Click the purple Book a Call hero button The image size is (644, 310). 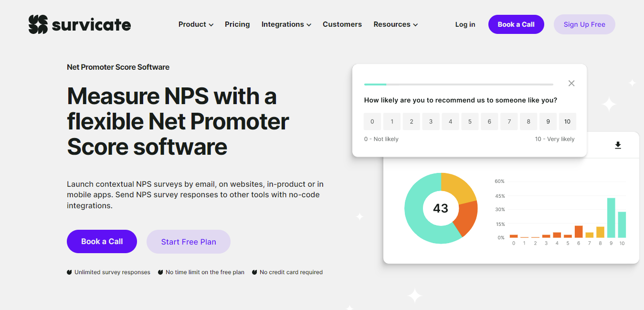click(102, 241)
